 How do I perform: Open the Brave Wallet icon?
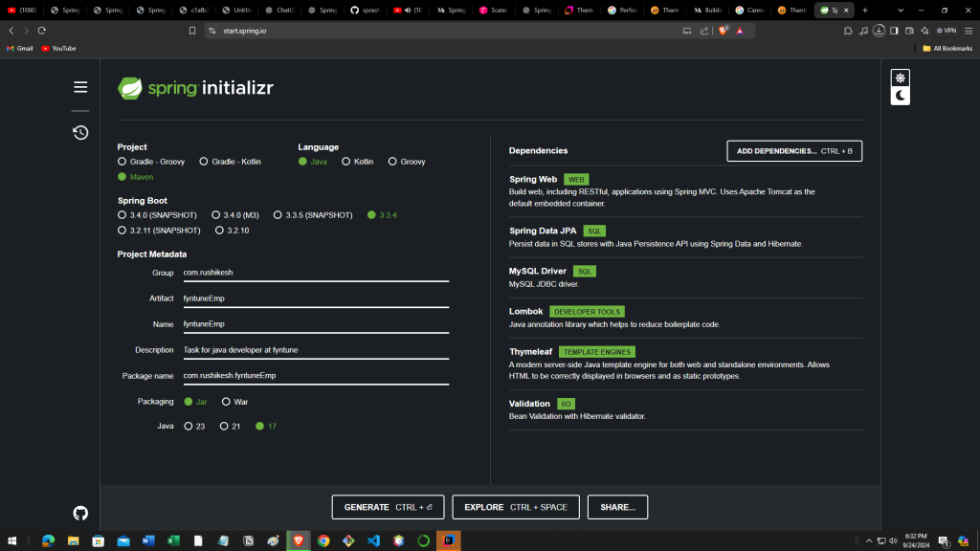909,31
